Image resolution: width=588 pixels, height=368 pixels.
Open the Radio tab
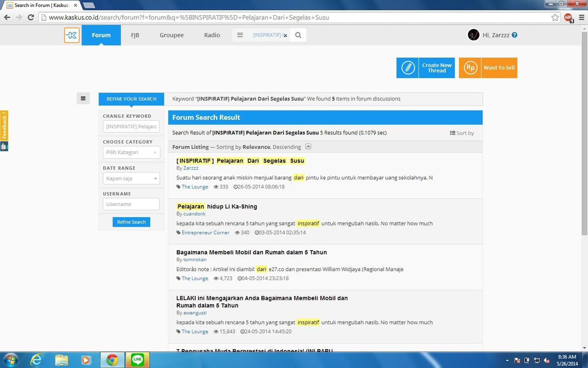coord(212,35)
